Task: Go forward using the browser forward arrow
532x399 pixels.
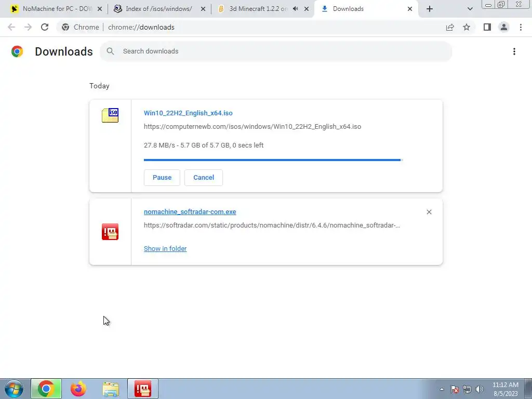Action: (x=28, y=27)
